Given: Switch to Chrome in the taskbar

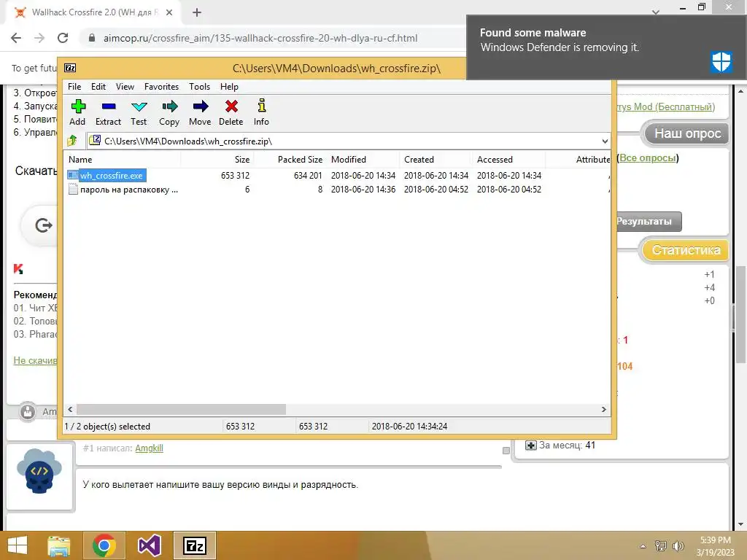Looking at the screenshot, I should point(104,545).
